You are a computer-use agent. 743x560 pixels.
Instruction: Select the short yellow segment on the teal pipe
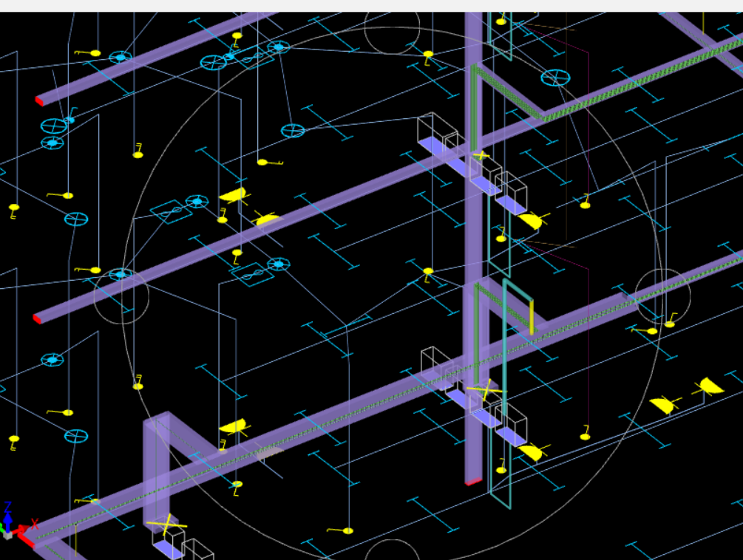[x=532, y=317]
